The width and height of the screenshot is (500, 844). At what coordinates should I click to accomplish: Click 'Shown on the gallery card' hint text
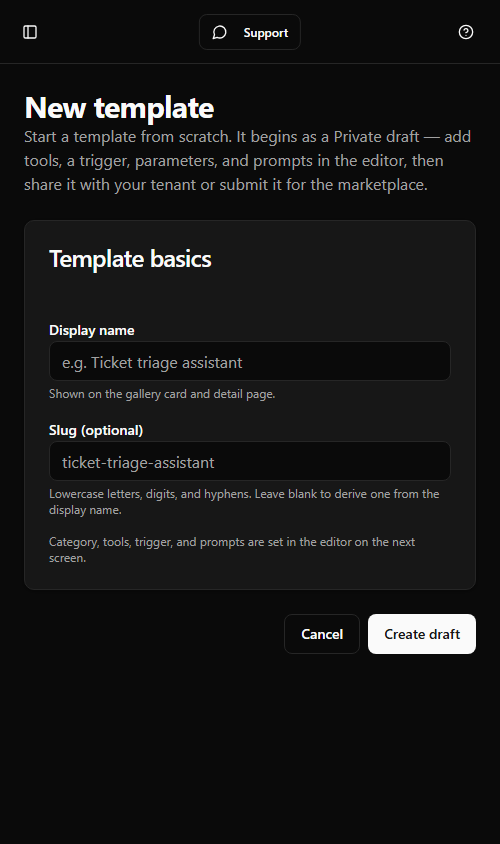tap(162, 394)
